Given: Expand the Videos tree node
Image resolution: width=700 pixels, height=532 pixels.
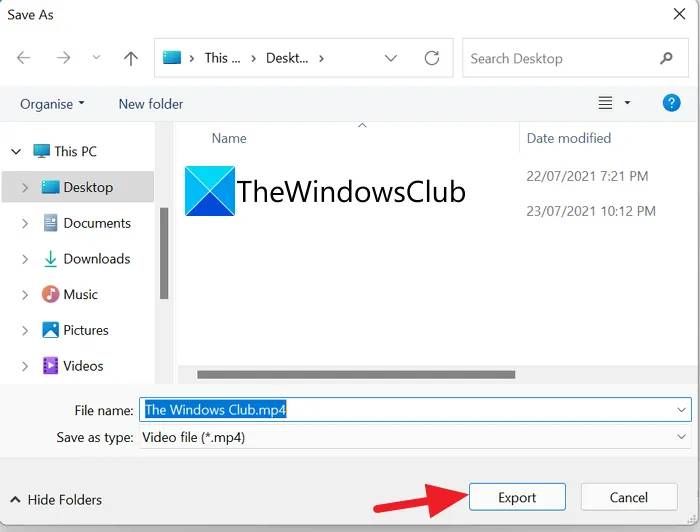Looking at the screenshot, I should 25,366.
